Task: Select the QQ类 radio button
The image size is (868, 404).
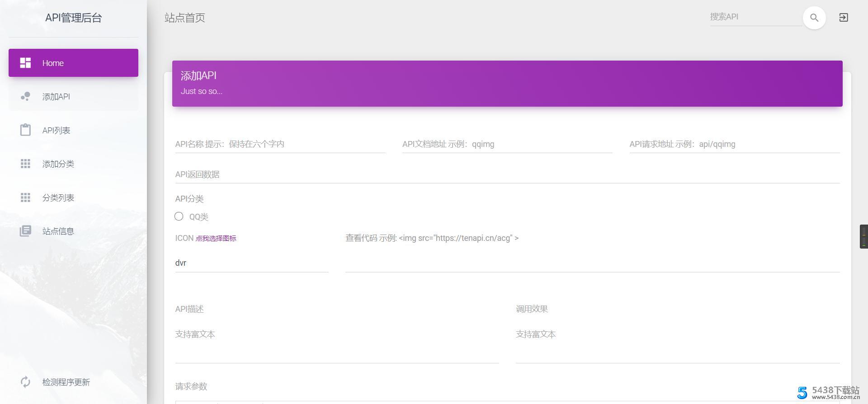Action: click(x=179, y=216)
